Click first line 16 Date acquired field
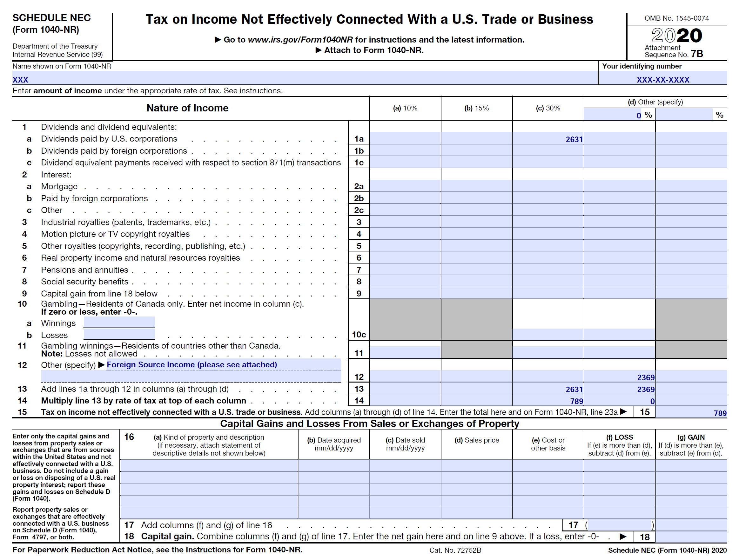Image resolution: width=739 pixels, height=560 pixels. click(334, 466)
